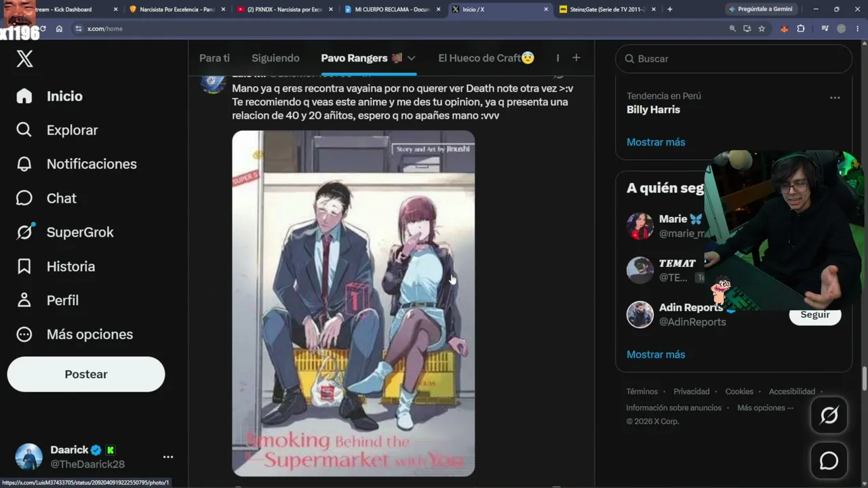Open Adin Reports profile avatar
This screenshot has width=868, height=488.
pos(639,314)
